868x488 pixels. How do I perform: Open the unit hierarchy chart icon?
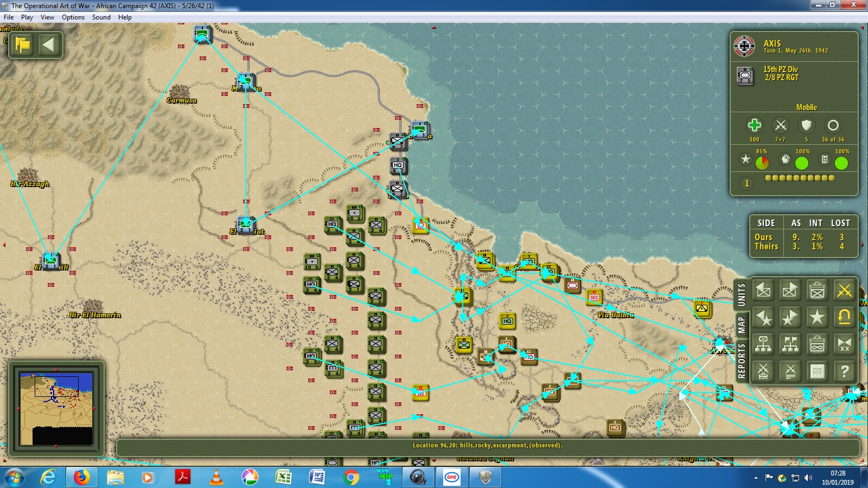pos(763,344)
